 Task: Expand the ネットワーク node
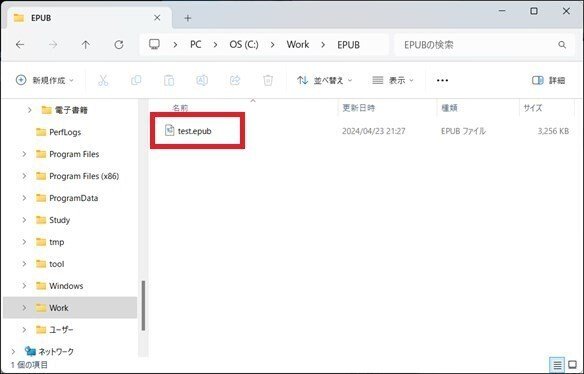[x=13, y=351]
